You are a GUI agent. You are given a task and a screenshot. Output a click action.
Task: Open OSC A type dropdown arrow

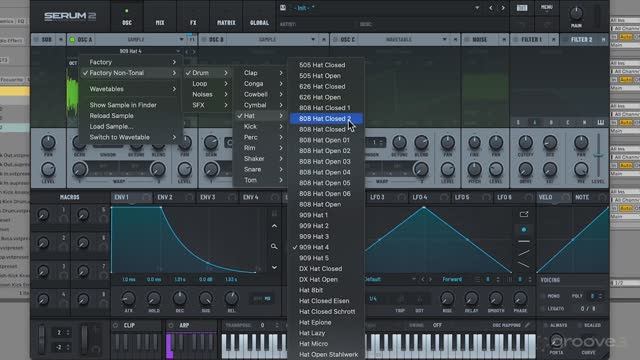click(181, 40)
